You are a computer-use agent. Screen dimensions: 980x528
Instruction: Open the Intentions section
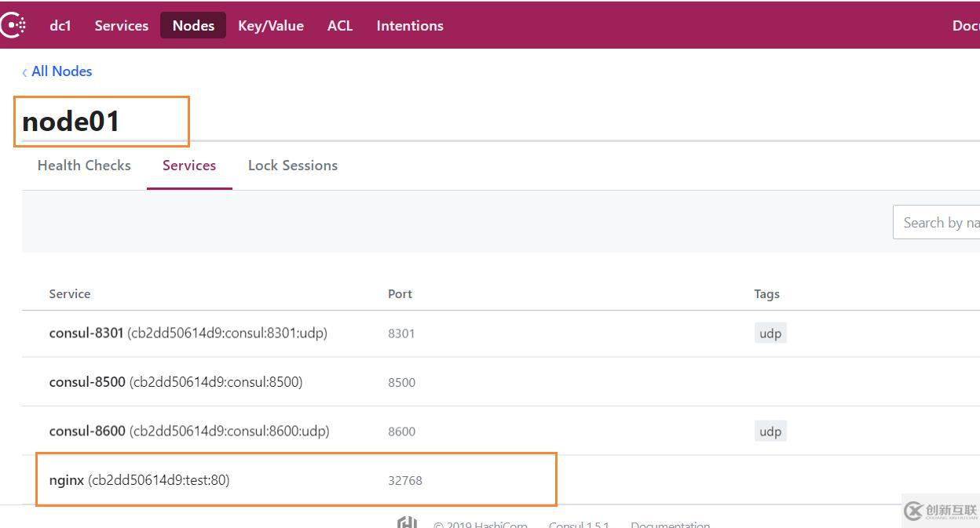tap(410, 25)
